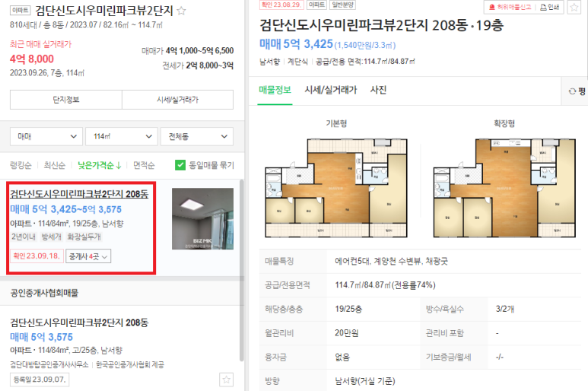Report a false listing via 허위매물신고

(510, 7)
